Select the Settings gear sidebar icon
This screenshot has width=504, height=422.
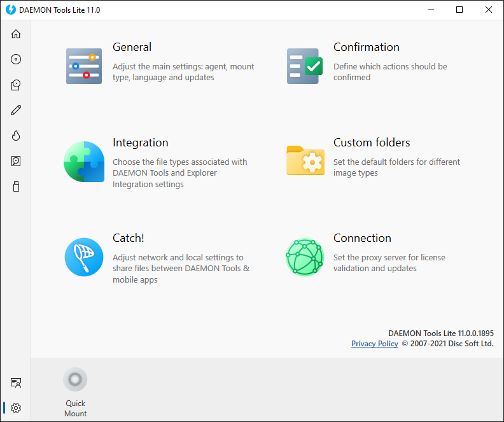pos(16,408)
